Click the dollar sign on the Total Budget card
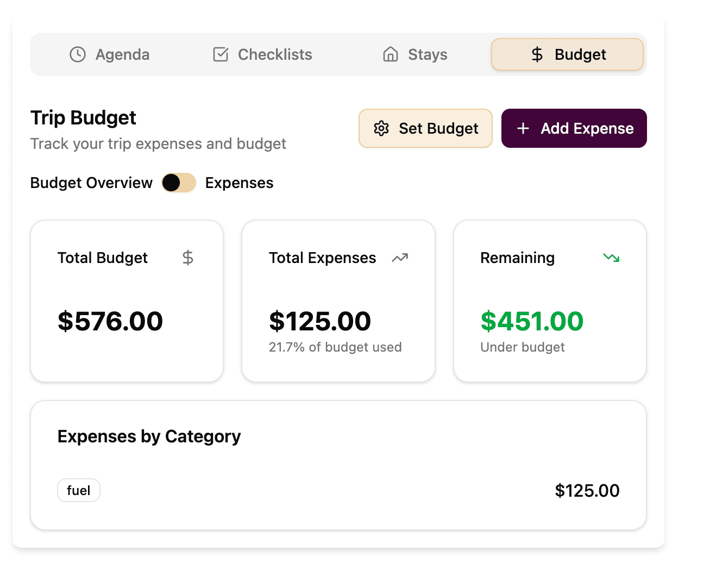 (x=187, y=258)
